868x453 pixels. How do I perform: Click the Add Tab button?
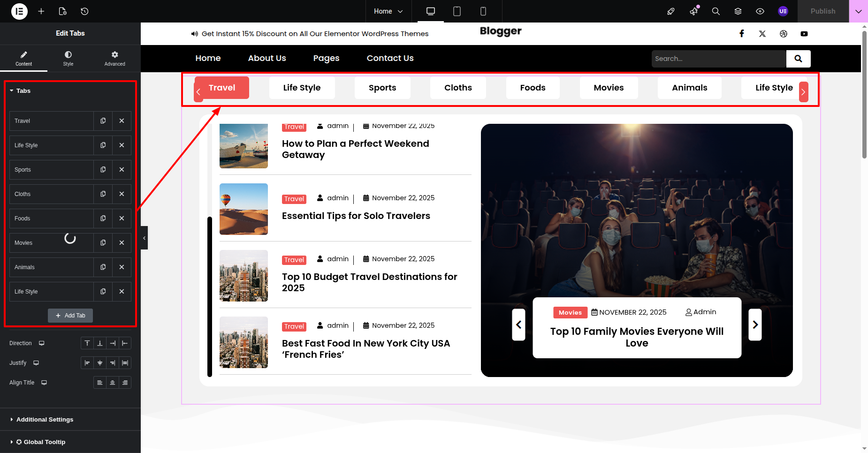(70, 316)
